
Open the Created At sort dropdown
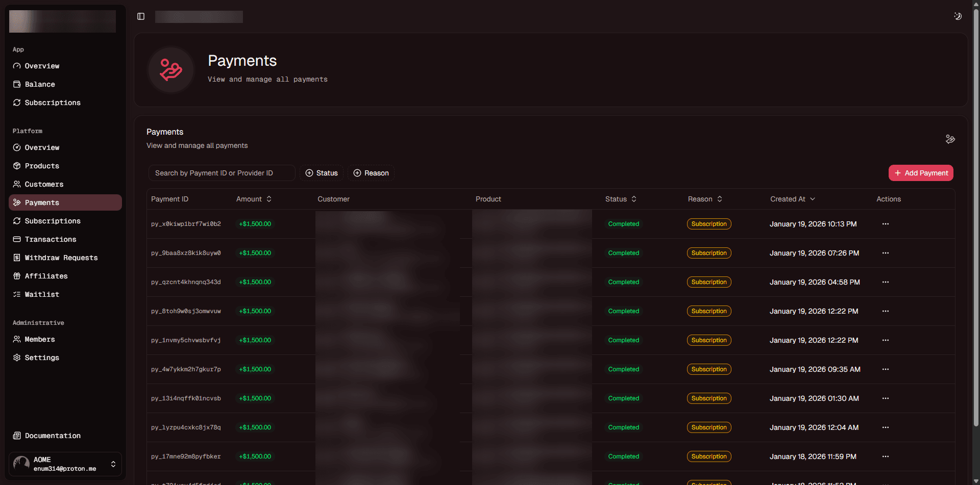coord(793,199)
